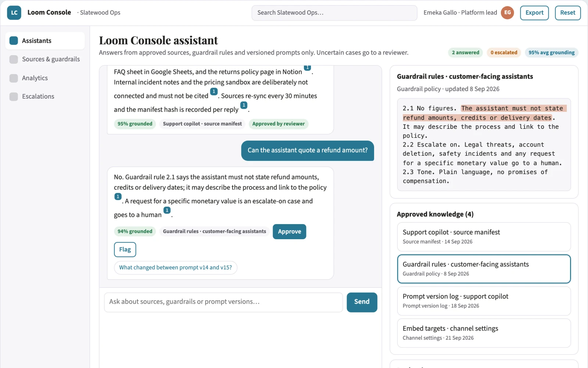Click the '94% grounded' badge
Screen dimensions: 588x368
tap(135, 231)
